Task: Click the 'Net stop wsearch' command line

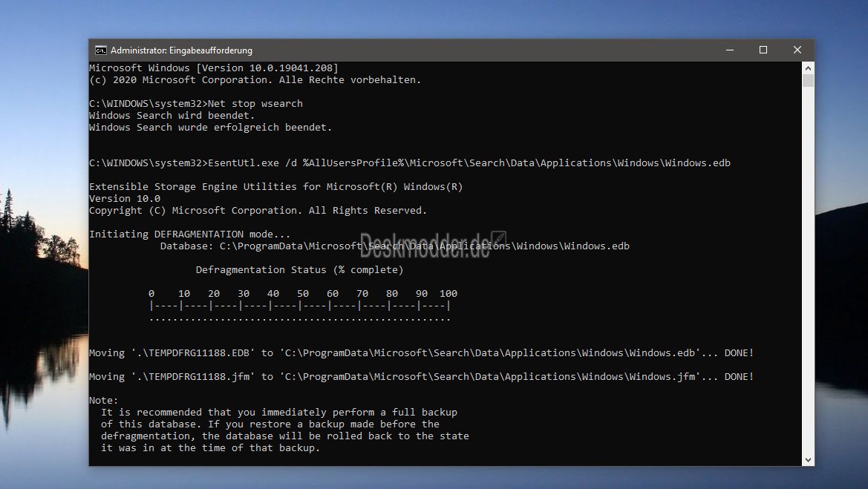Action: click(x=196, y=103)
